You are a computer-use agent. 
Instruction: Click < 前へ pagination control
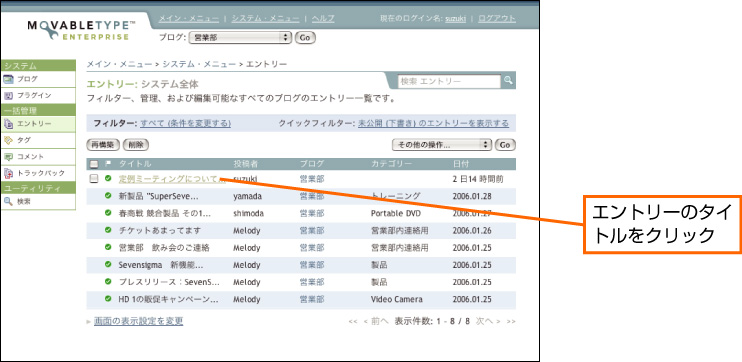[376, 321]
